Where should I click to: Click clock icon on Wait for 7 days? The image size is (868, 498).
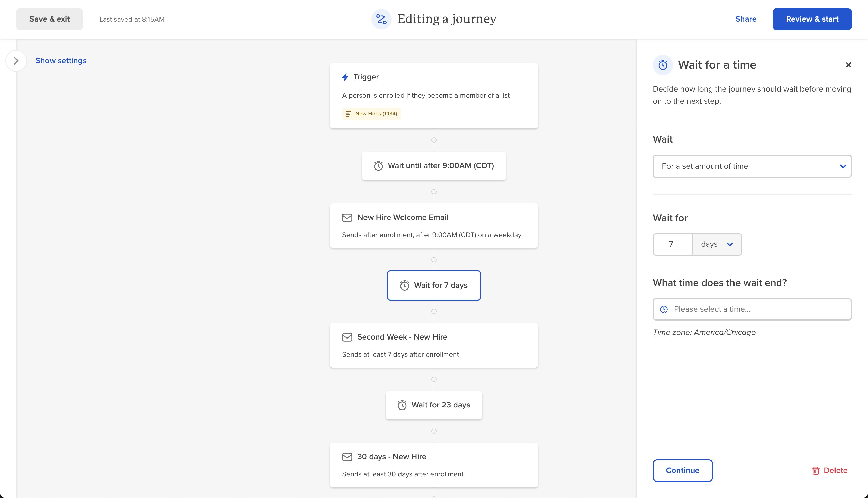pyautogui.click(x=405, y=286)
